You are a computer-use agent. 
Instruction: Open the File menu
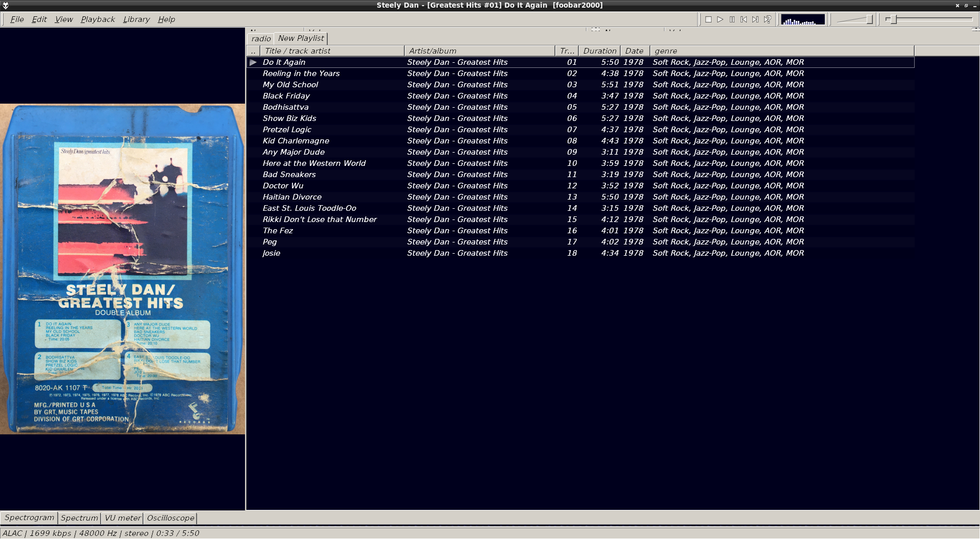[17, 19]
